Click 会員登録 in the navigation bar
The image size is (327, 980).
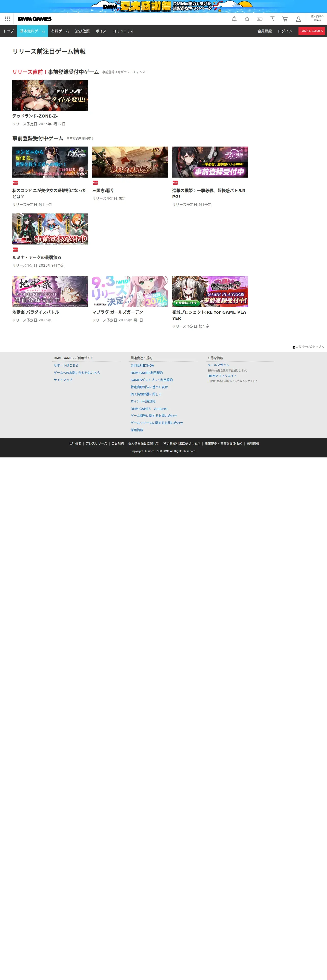[265, 31]
